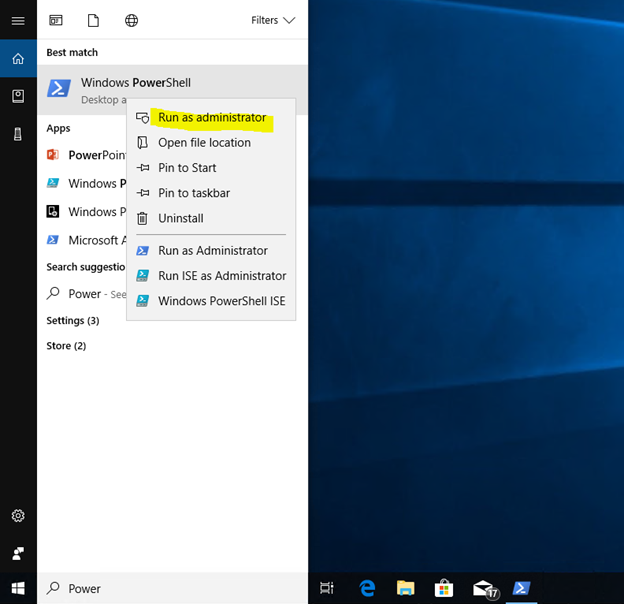Select the Home icon in sidebar
Viewport: 624px width, 604px height.
18,59
